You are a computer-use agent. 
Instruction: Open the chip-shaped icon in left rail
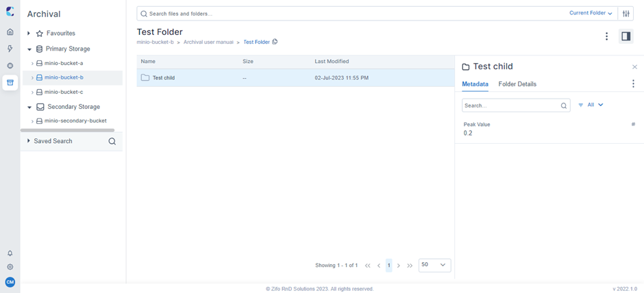tap(10, 66)
